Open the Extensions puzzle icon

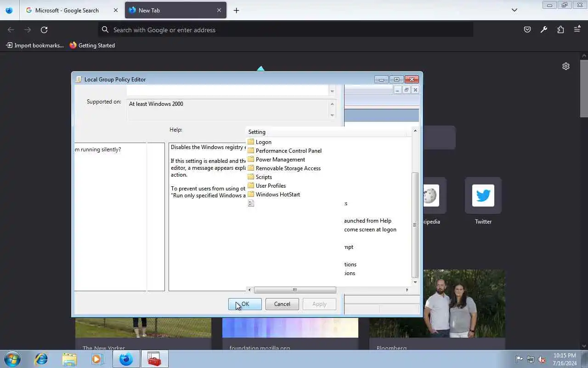(x=560, y=29)
